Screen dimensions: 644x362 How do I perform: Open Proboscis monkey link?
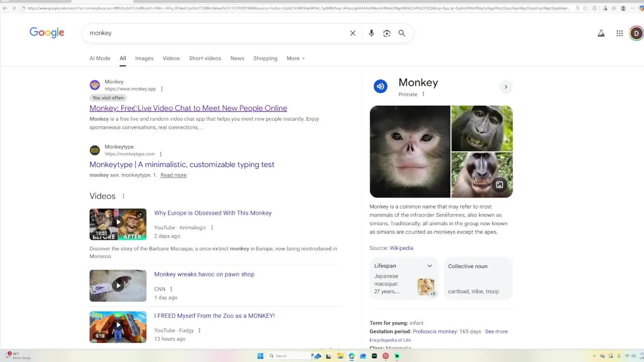(x=435, y=331)
